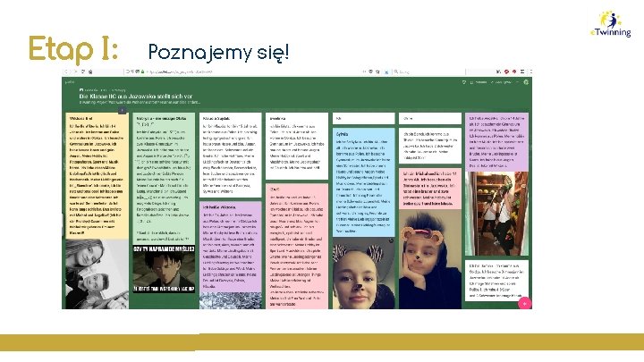Screen dimensions: 644x362
Task: Click the pink plus add-post button
Action: 524,303
